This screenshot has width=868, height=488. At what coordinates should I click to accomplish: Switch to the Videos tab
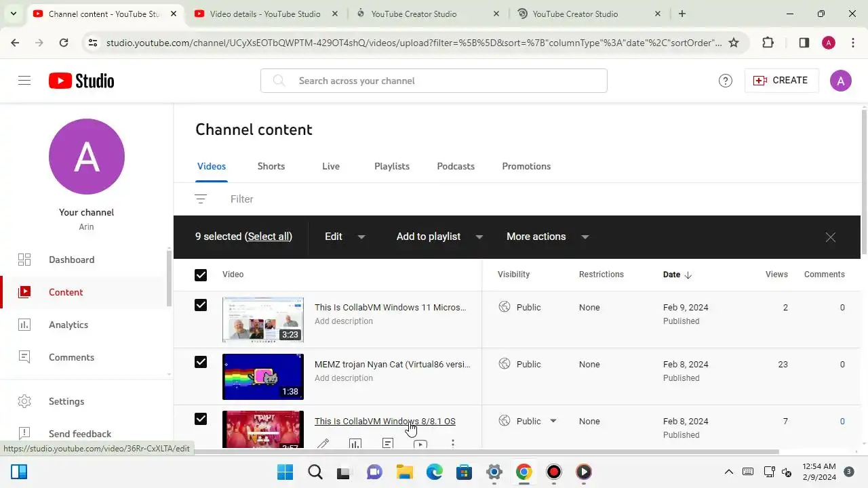212,166
